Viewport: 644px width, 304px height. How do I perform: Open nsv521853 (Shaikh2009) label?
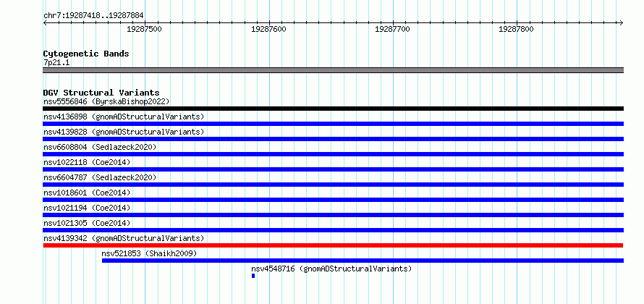150,253
